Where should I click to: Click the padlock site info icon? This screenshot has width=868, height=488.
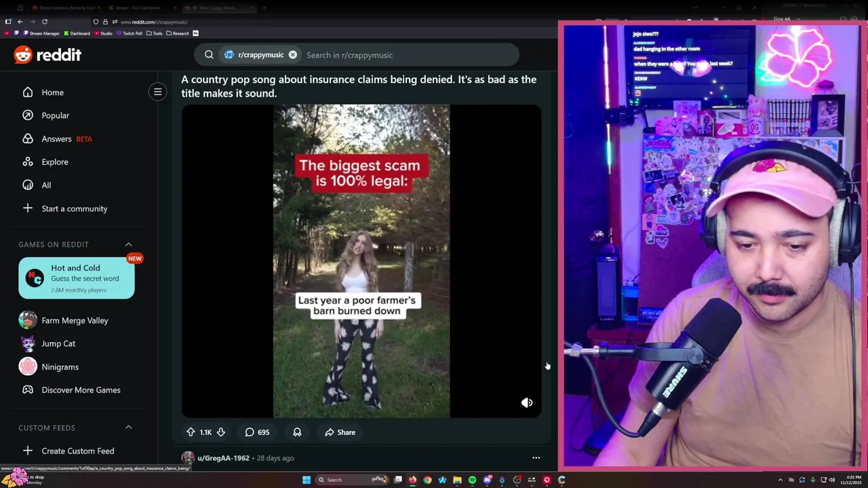pyautogui.click(x=105, y=22)
